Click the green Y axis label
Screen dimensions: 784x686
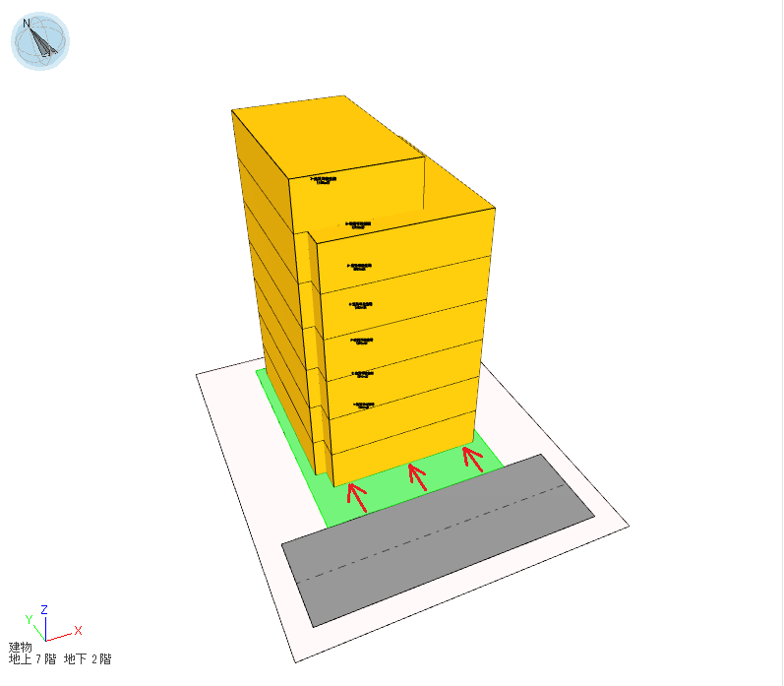click(29, 619)
